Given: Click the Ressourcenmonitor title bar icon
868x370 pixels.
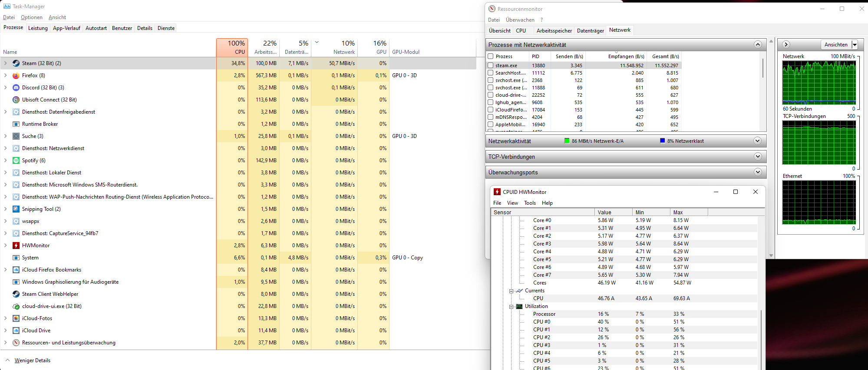Looking at the screenshot, I should point(492,9).
